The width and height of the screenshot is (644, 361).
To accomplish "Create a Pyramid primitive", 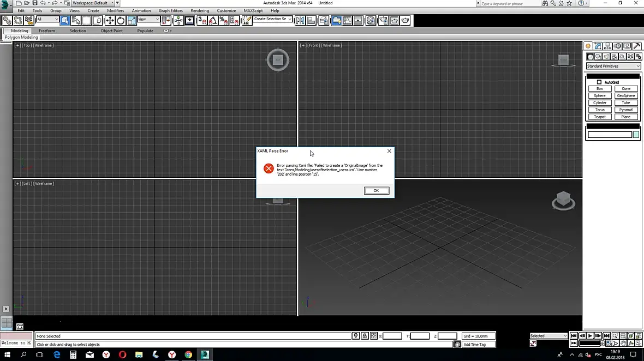I will [626, 110].
